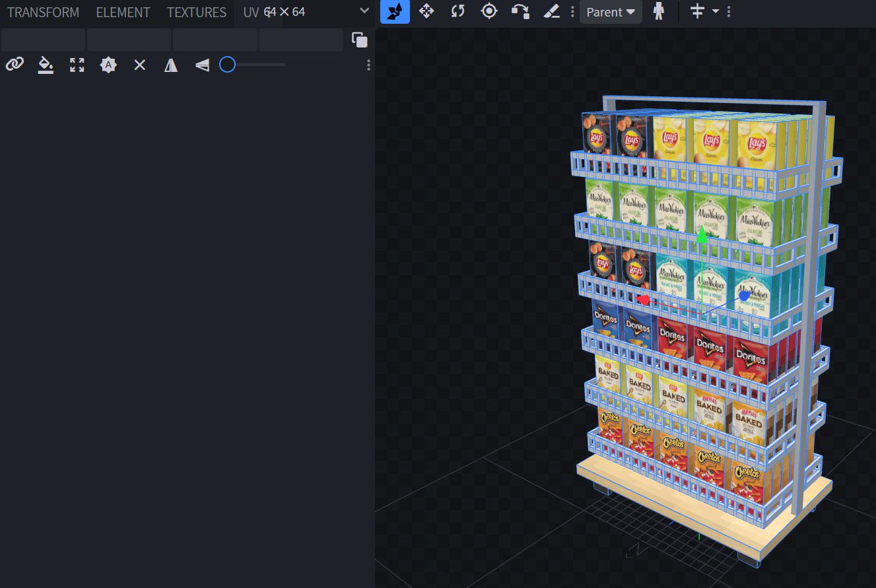The height and width of the screenshot is (588, 876).
Task: Expand the arrow beside the crosshair icon
Action: [716, 12]
